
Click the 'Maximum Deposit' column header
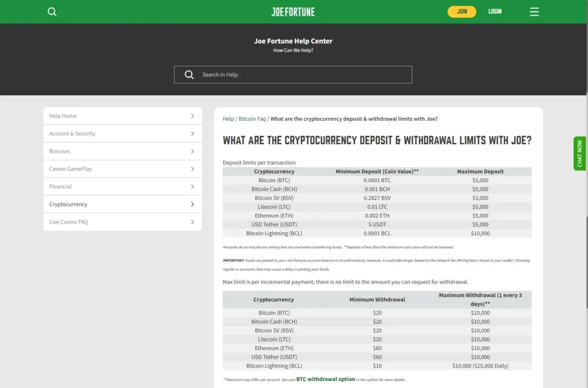coord(481,171)
